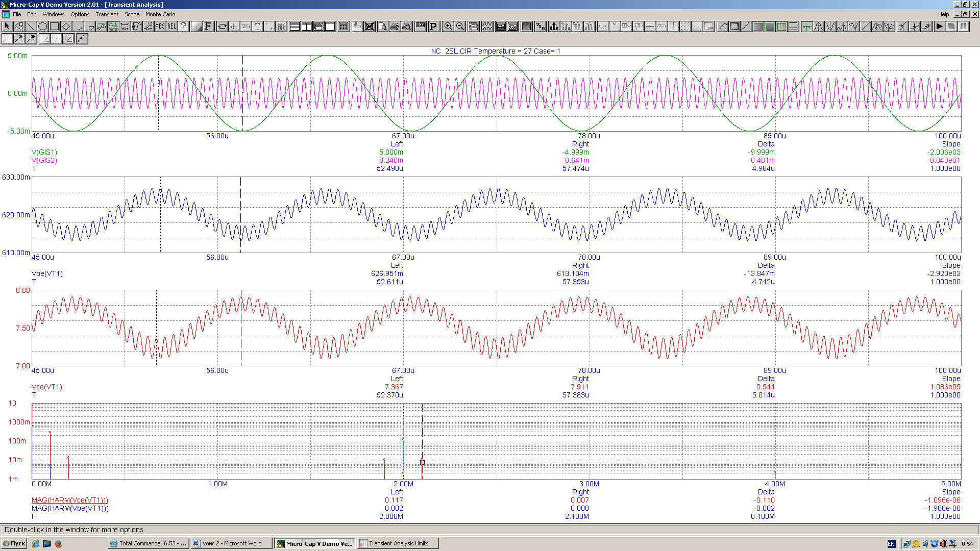The height and width of the screenshot is (551, 980).
Task: Select the Vbe(VT1) trace label
Action: (47, 273)
